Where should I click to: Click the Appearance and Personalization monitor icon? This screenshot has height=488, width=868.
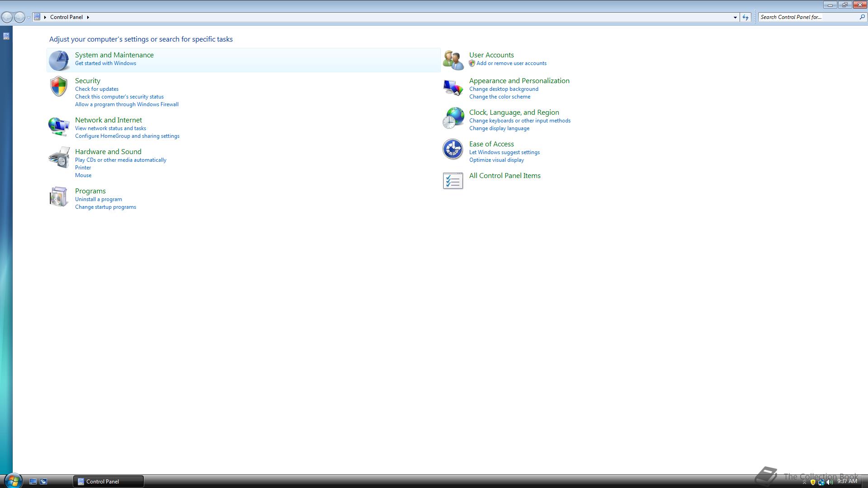(x=453, y=87)
